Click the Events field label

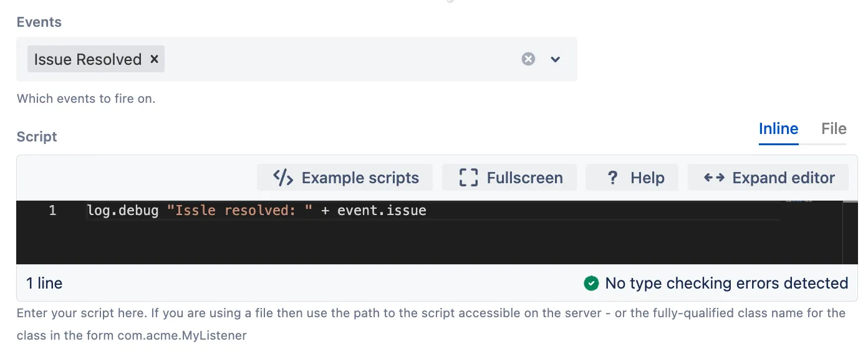coord(39,22)
